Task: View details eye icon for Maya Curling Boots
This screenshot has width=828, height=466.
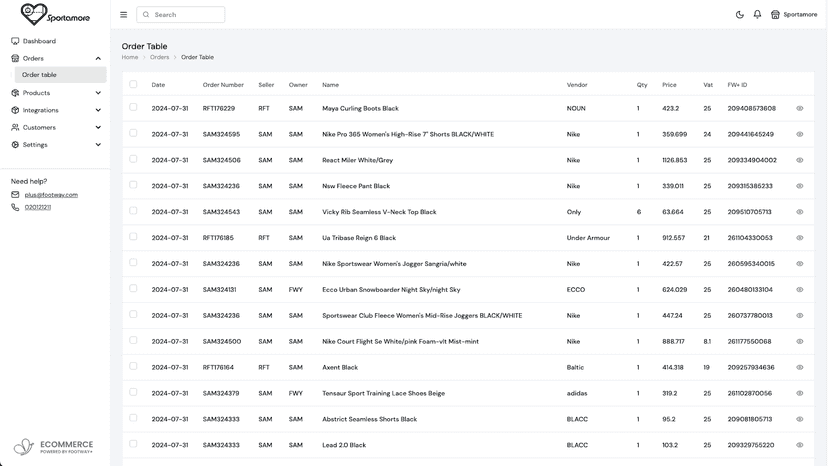Action: (799, 108)
